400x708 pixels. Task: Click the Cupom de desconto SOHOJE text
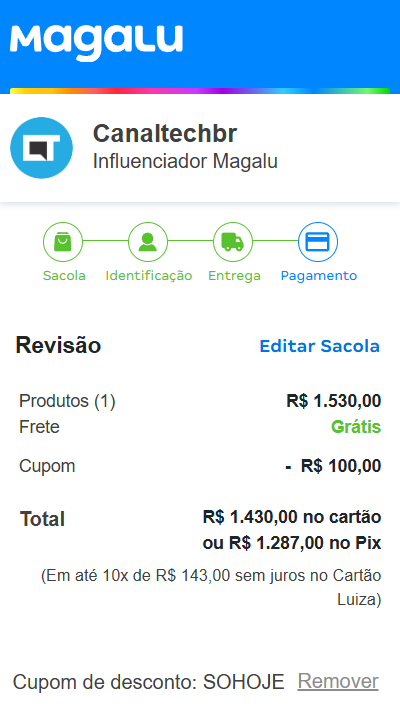coord(149,682)
